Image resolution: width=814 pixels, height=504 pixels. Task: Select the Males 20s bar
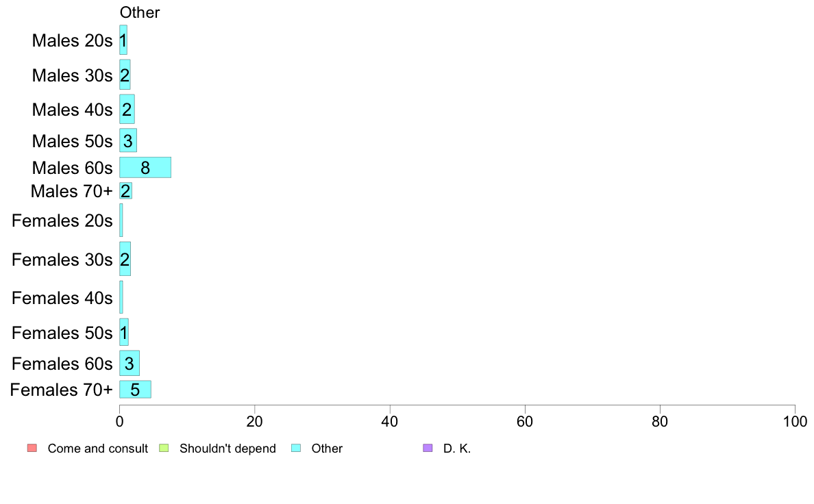(123, 40)
